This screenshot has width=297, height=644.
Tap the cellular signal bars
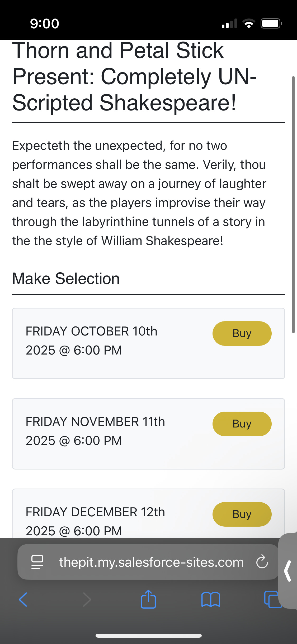tap(229, 24)
